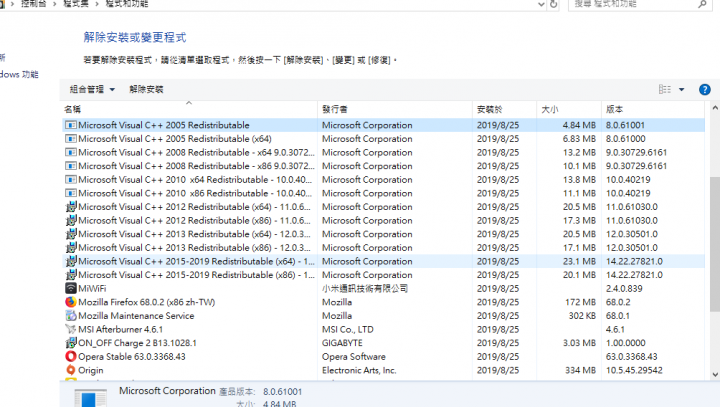Click the 小米通訊技術有限公司 publisher cell
This screenshot has width=720, height=407.
pos(365,288)
